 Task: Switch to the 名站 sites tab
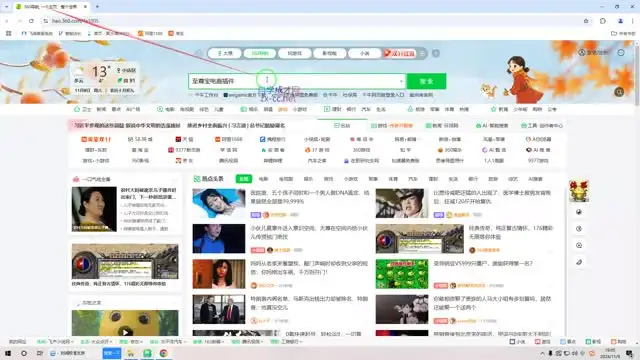click(342, 126)
